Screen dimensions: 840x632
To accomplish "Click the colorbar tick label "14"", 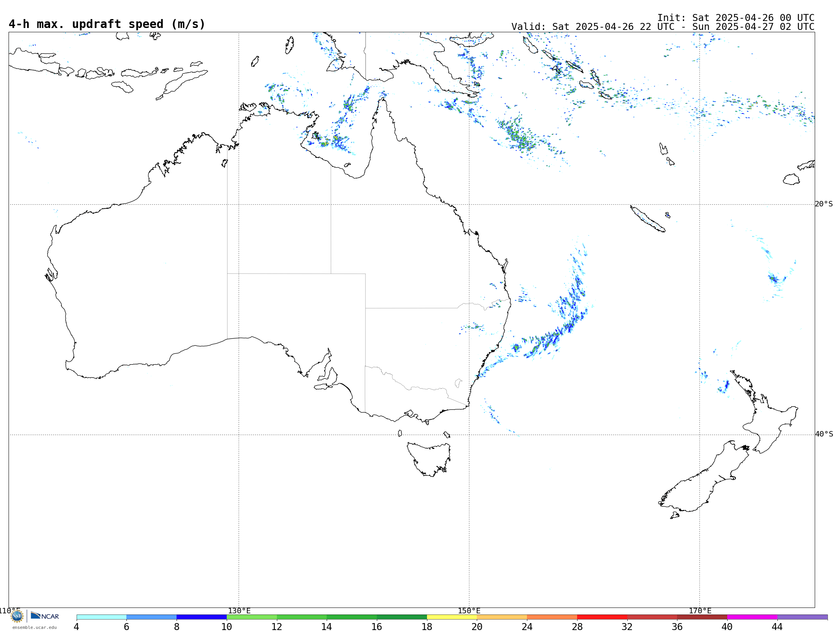I will pos(327,627).
